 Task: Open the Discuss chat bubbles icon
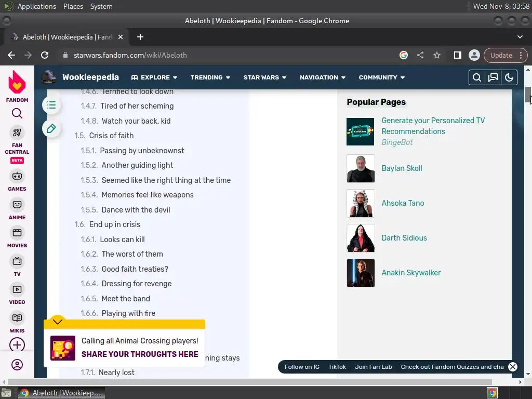(x=493, y=77)
